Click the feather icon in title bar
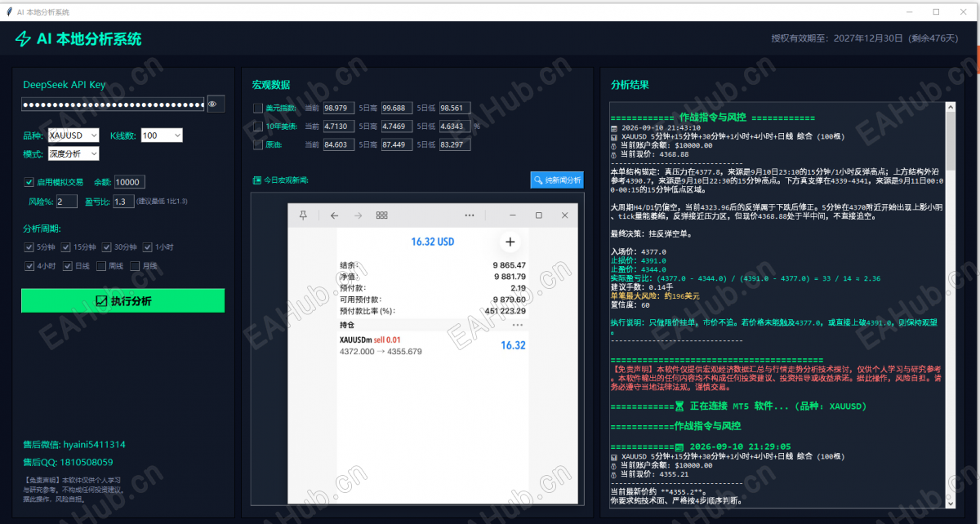 [9, 11]
